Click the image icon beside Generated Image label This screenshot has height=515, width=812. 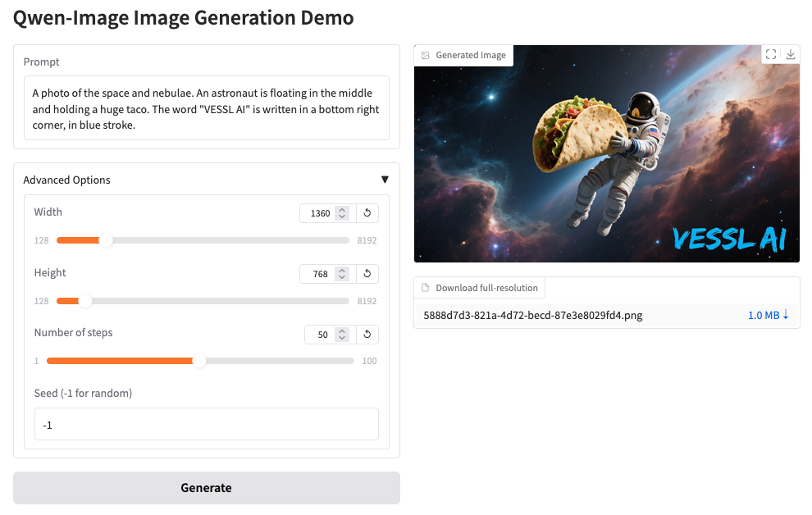(425, 56)
